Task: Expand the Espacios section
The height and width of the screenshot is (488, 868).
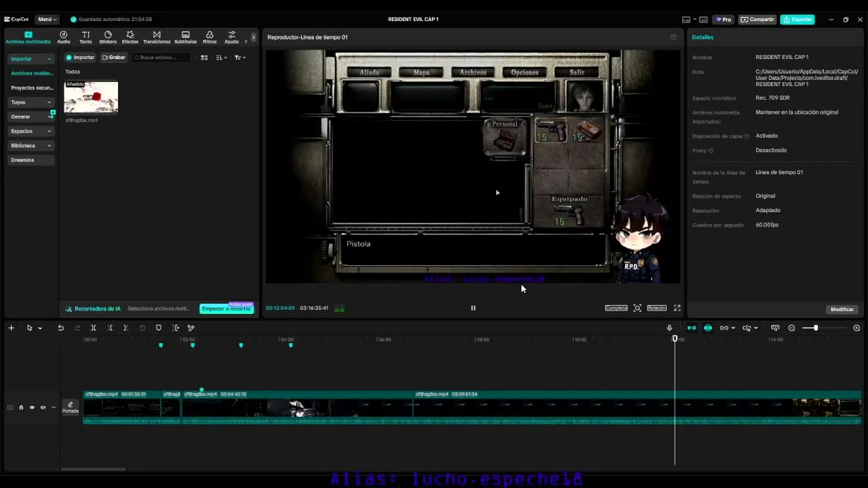Action: (x=31, y=131)
